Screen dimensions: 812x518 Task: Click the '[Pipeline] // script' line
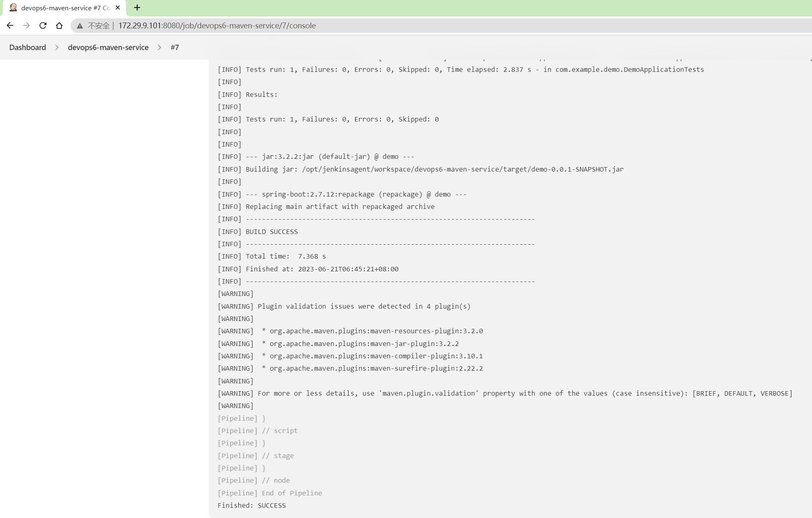pyautogui.click(x=258, y=431)
